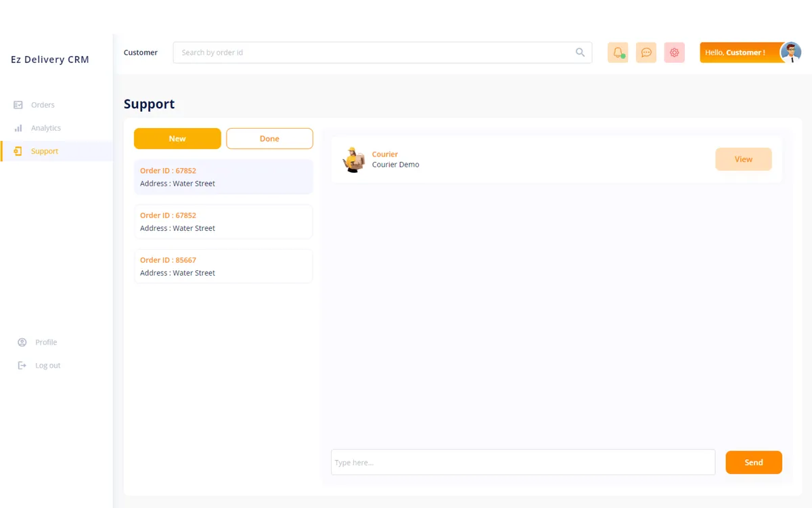
Task: Click the View courier button
Action: click(743, 159)
